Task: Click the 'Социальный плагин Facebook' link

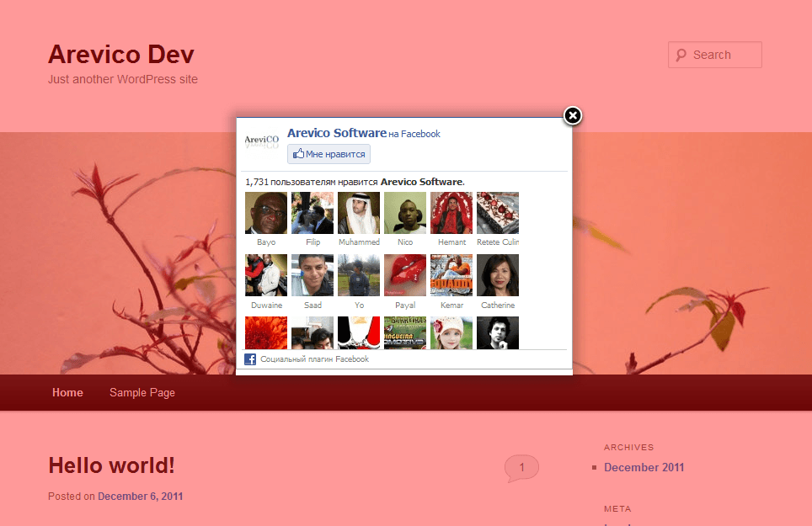Action: tap(314, 359)
